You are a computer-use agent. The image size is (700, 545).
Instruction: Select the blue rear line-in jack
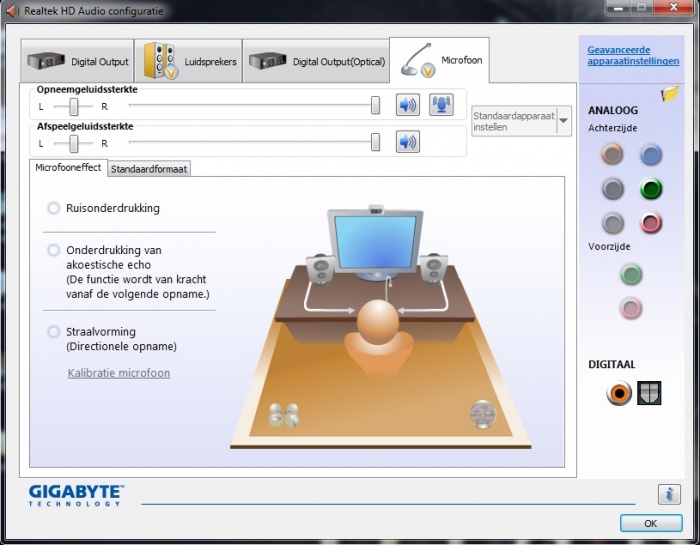tap(651, 155)
